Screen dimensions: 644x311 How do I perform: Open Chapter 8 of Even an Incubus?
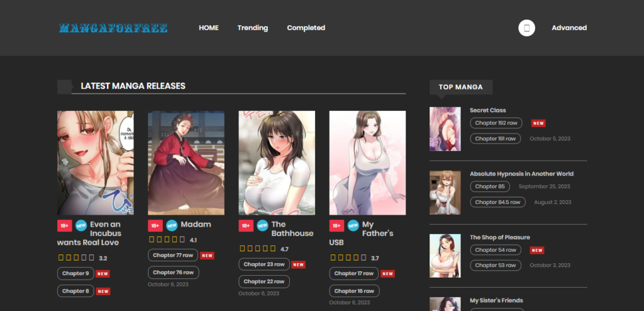(x=75, y=291)
